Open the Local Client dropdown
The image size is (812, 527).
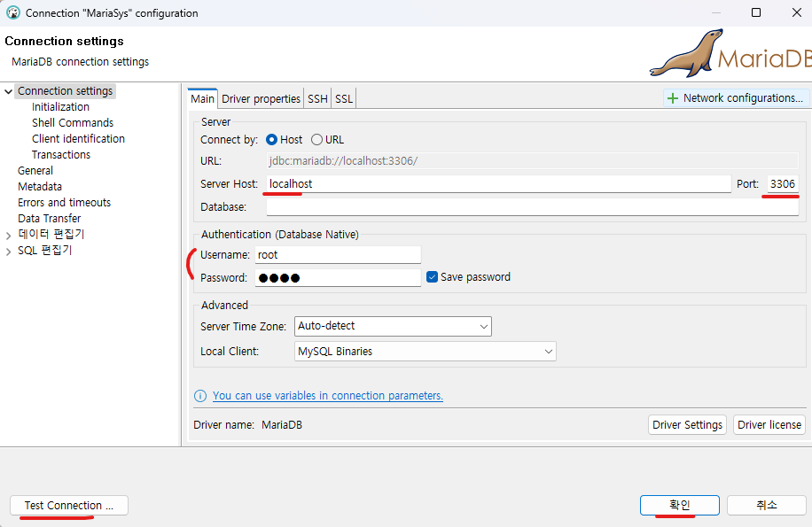click(426, 351)
